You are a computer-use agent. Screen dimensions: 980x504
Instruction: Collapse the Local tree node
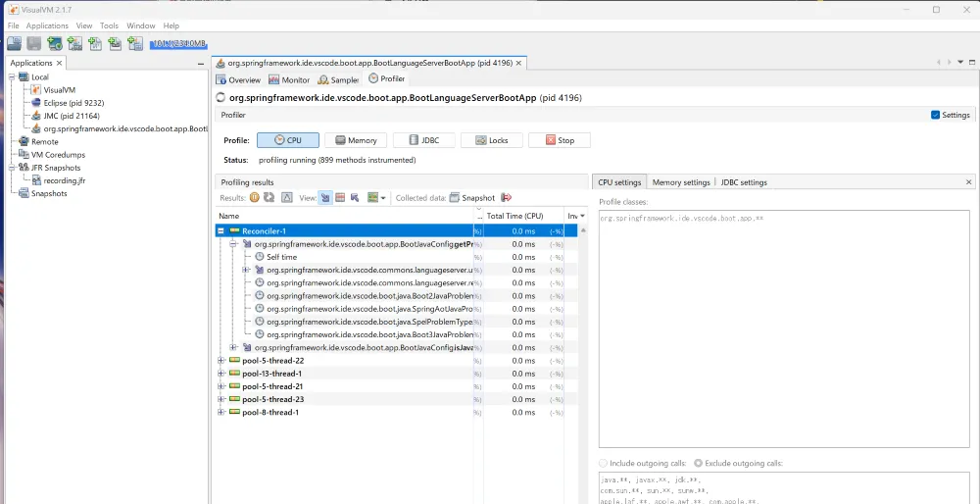tap(12, 76)
